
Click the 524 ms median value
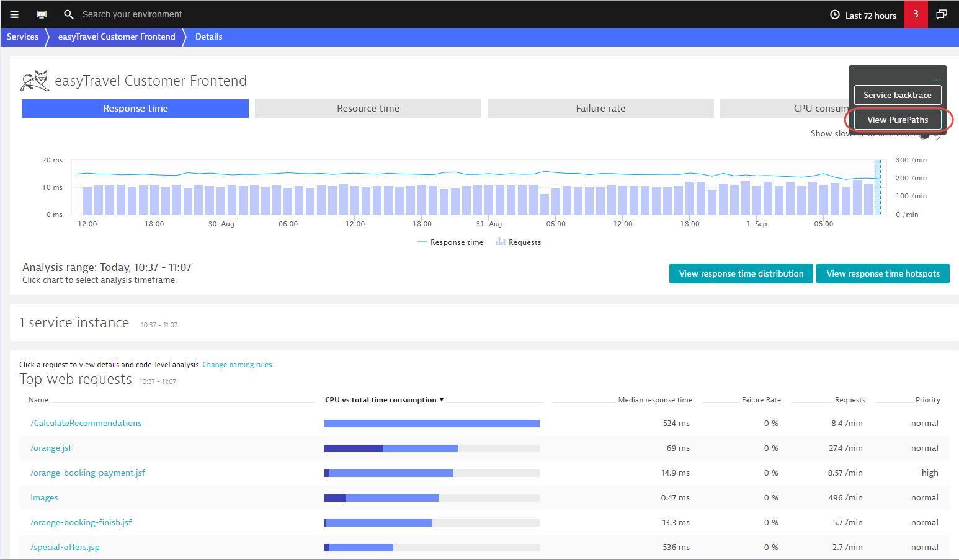(x=676, y=424)
